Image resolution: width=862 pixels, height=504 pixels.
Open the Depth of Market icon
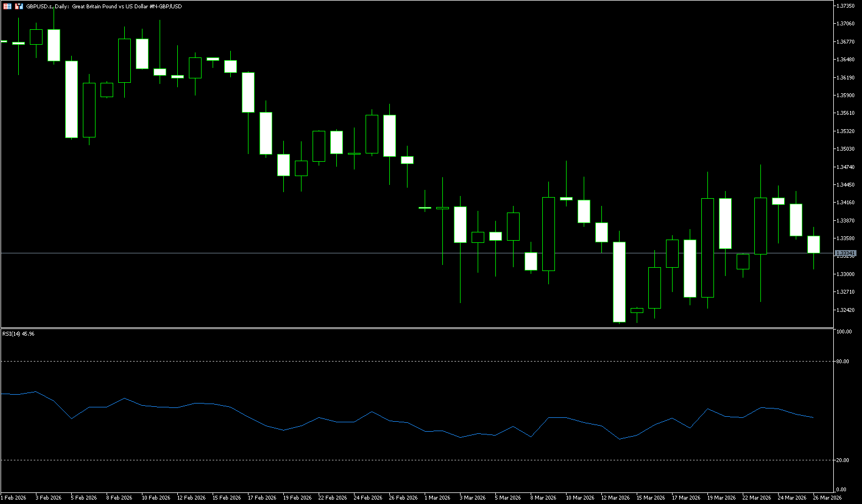tap(19, 6)
